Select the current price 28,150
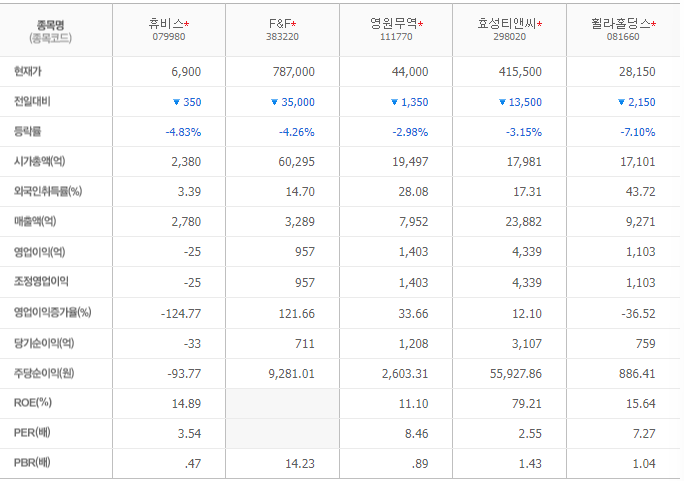The height and width of the screenshot is (481, 684). click(x=637, y=72)
